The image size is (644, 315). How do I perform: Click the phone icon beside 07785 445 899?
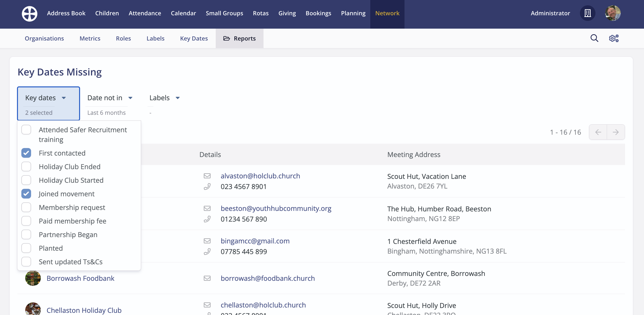pyautogui.click(x=207, y=251)
